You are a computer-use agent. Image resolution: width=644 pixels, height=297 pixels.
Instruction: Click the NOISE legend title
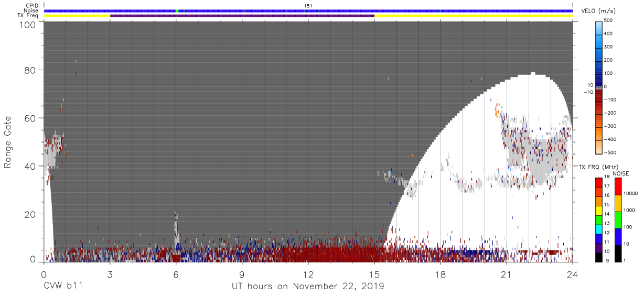621,173
